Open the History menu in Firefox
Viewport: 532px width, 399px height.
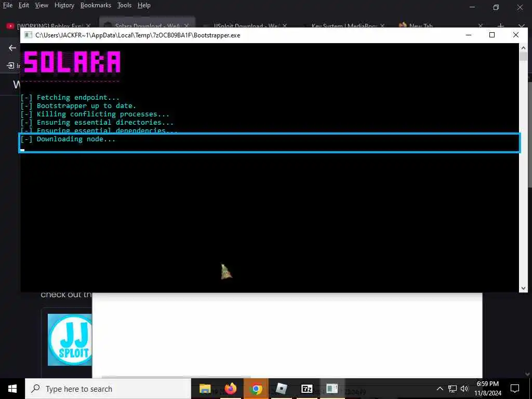point(64,5)
